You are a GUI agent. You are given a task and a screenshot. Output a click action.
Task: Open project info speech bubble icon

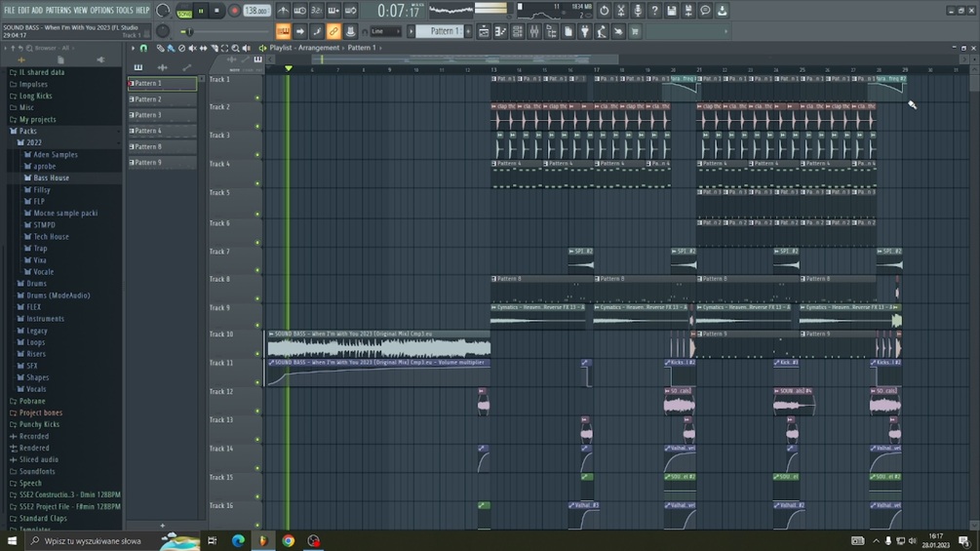705,11
